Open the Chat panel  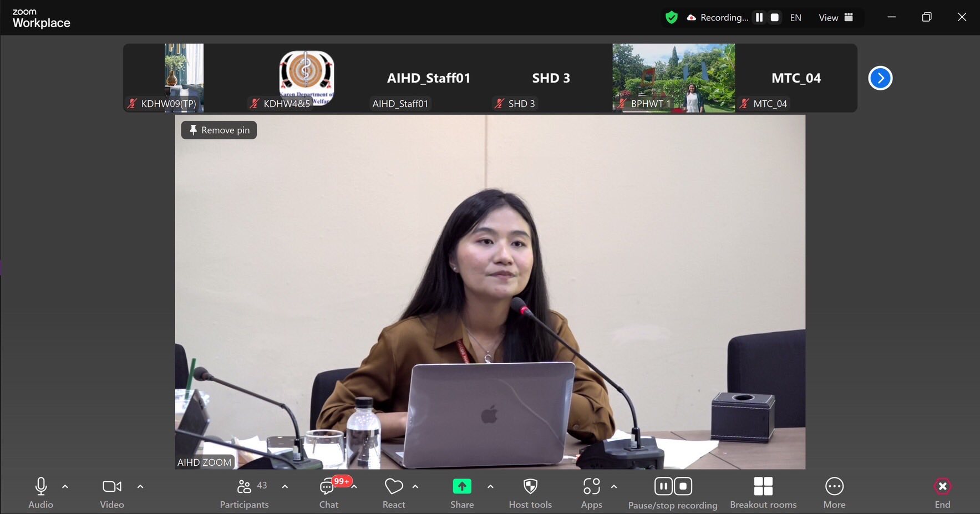(328, 493)
